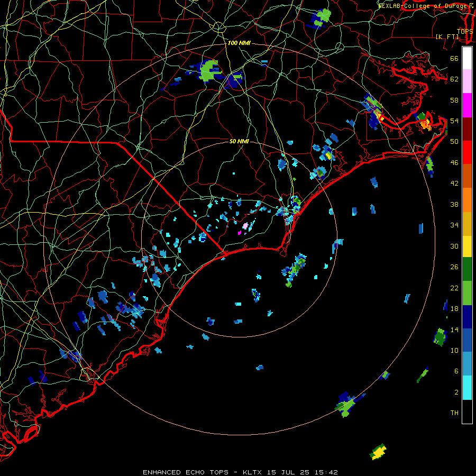Viewport: 476px width, 476px height.
Task: Click the 'NEXLAB-College of DuPage' credit text
Action: (x=422, y=6)
